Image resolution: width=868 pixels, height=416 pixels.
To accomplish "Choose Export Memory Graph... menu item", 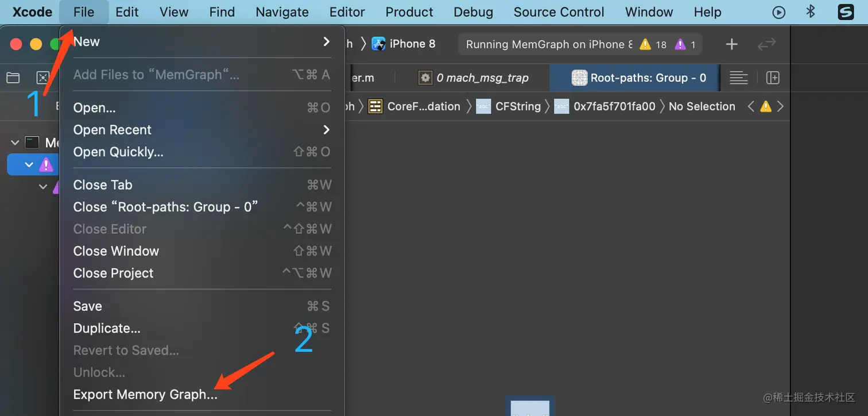I will point(201,395).
